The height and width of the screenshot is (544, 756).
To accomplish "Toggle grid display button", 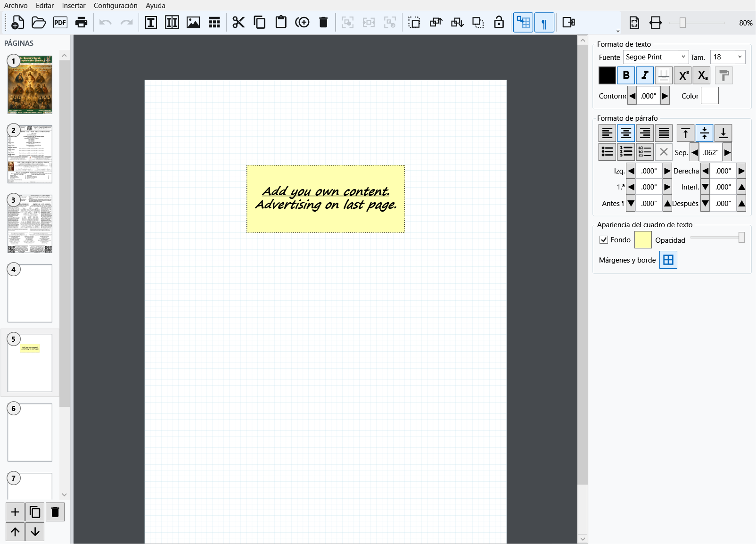I will [x=523, y=22].
